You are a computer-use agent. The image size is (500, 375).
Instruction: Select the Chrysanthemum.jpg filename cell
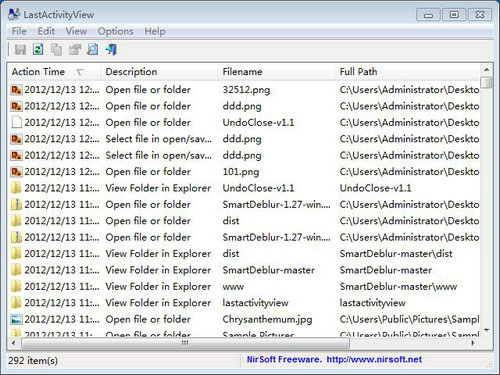267,319
